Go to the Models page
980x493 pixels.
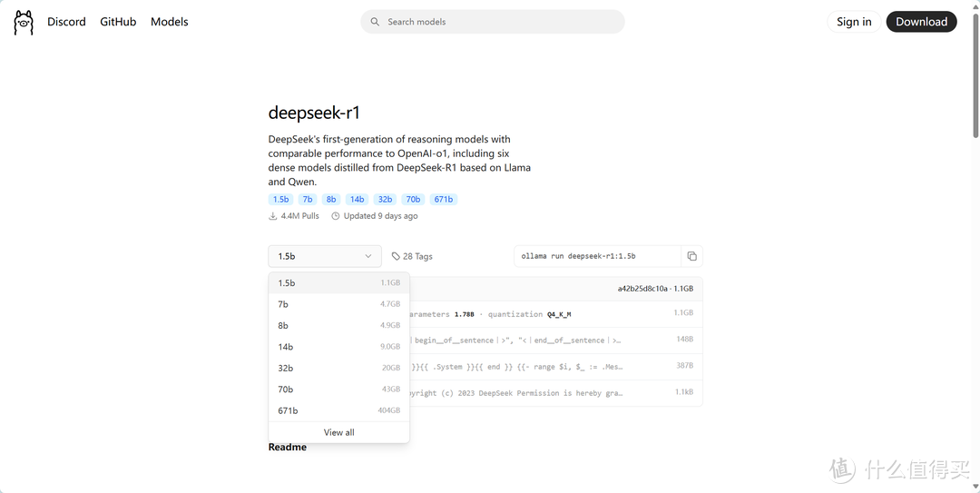(x=170, y=22)
